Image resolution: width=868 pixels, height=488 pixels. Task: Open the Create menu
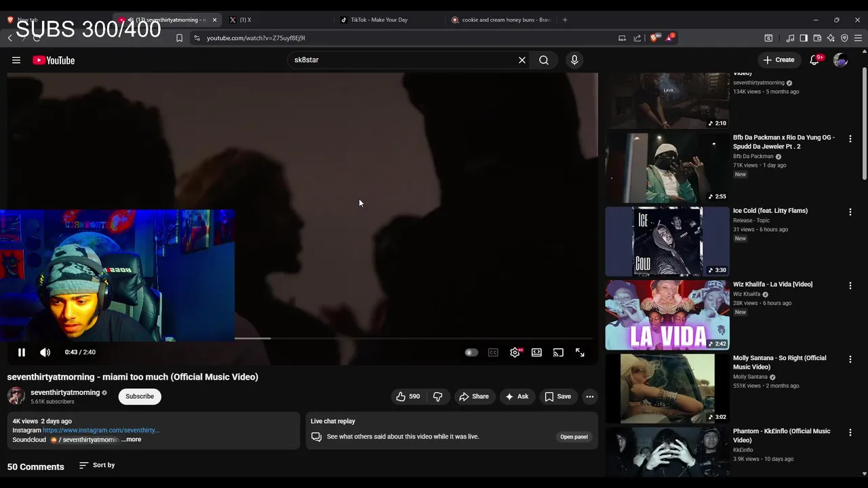[x=778, y=60]
